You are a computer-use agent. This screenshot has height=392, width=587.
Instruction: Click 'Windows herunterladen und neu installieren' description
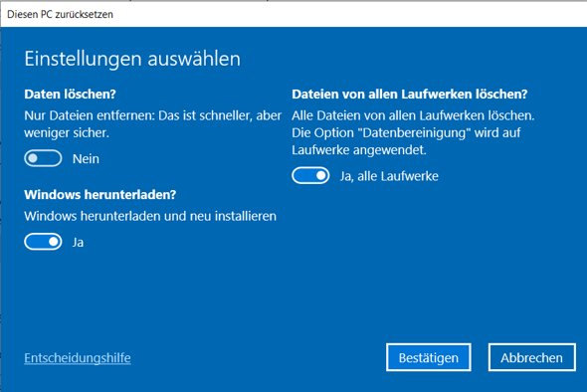tap(150, 216)
